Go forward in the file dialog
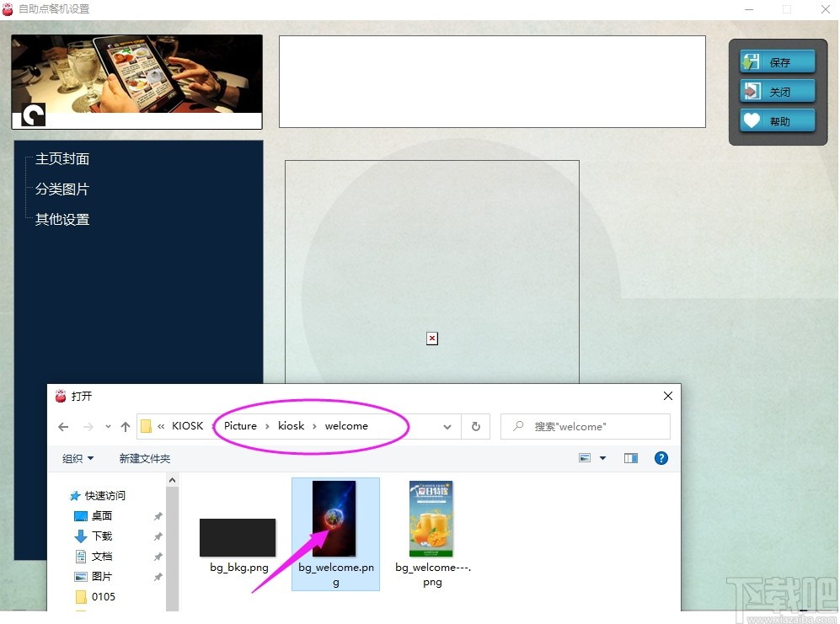The image size is (840, 624). pos(88,427)
